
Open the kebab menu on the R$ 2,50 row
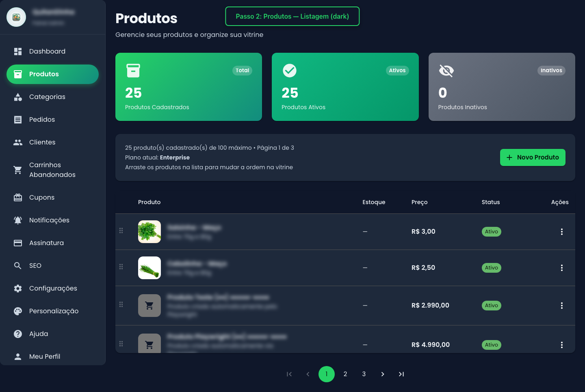click(x=562, y=267)
